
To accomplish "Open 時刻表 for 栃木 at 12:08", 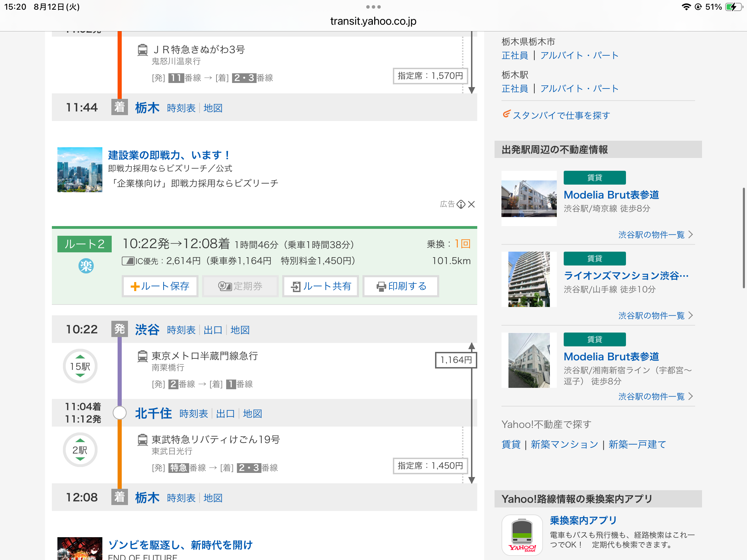I will coord(181,498).
